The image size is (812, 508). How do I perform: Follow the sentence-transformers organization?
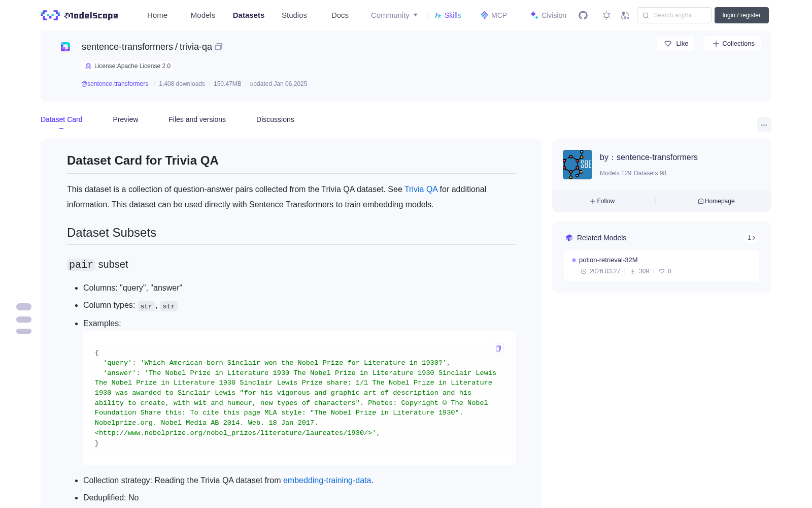[x=602, y=201]
